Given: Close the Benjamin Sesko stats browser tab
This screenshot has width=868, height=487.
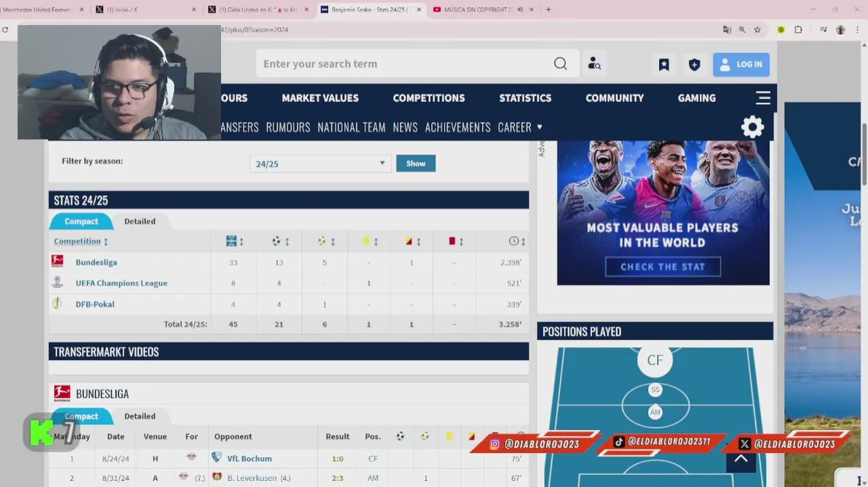Looking at the screenshot, I should coord(419,9).
